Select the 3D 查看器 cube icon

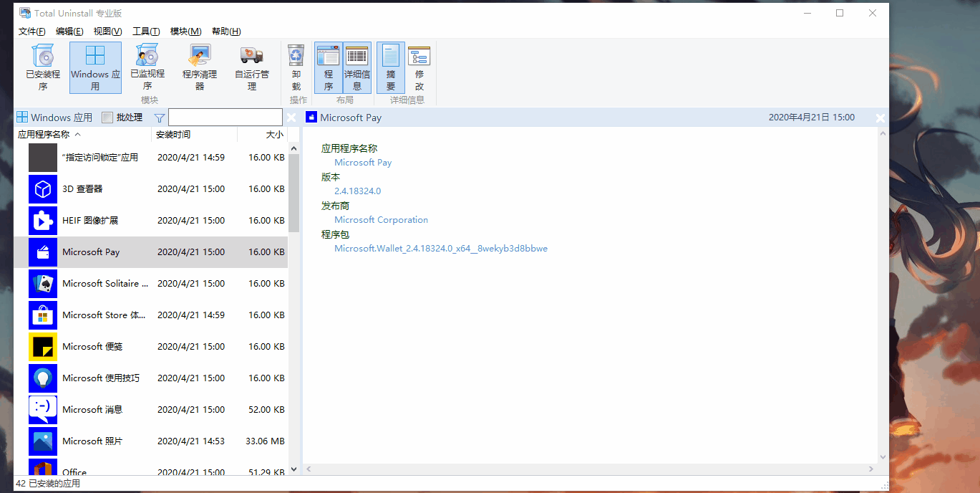tap(43, 189)
